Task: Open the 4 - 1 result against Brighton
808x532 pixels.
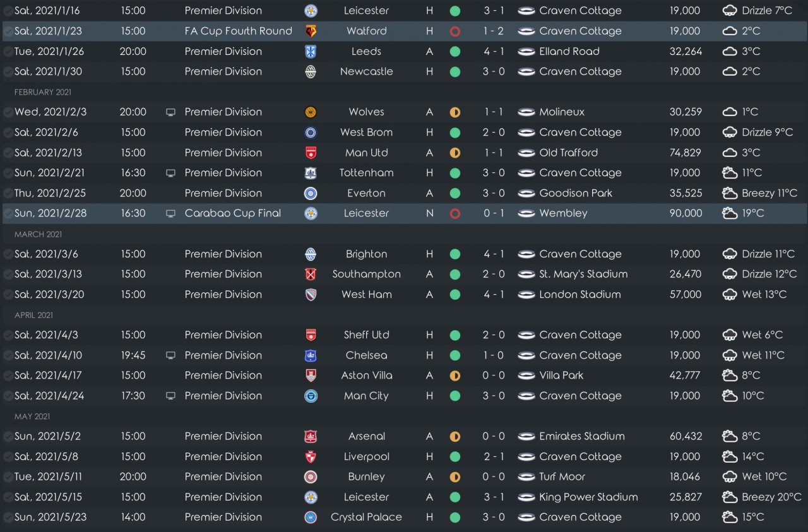Action: [494, 254]
